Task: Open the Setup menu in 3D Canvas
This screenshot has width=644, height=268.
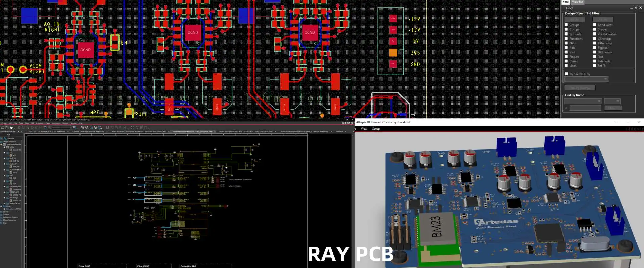Action: tap(376, 129)
